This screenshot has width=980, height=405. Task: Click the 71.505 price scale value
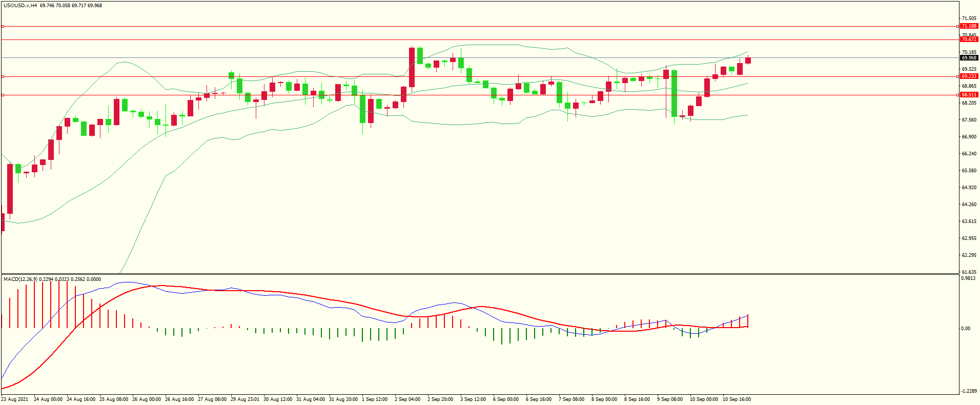pyautogui.click(x=969, y=18)
